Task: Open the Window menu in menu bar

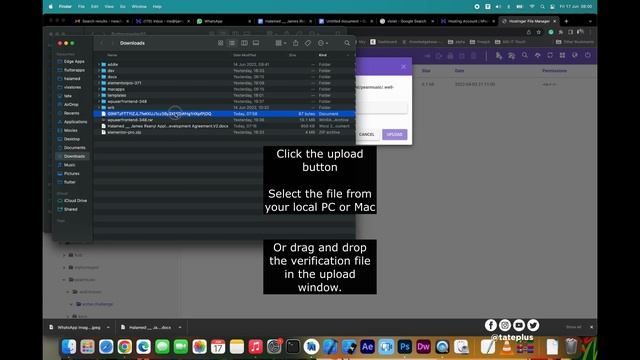Action: click(139, 7)
